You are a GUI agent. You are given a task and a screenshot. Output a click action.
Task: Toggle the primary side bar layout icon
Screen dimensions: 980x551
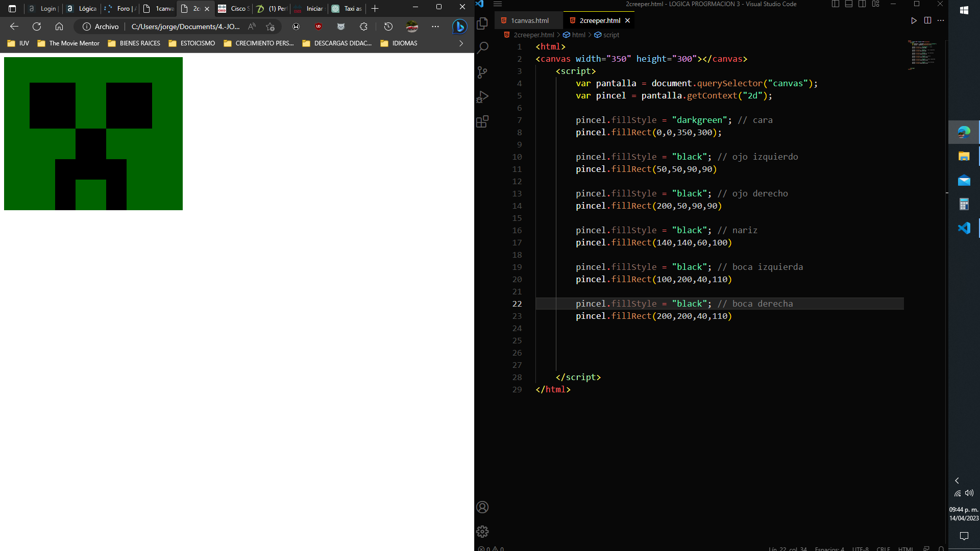click(x=836, y=4)
